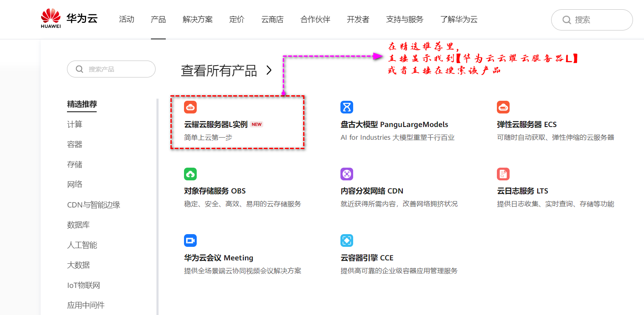Open the 华为云会议 Meeting link
The width and height of the screenshot is (644, 315).
(219, 258)
